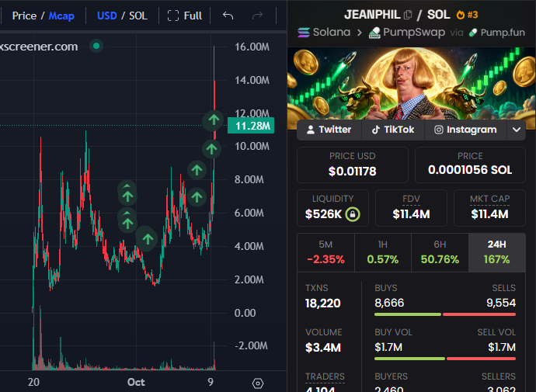Click the buy arrow marker near 10.00M
The image size is (536, 392).
coord(211,149)
